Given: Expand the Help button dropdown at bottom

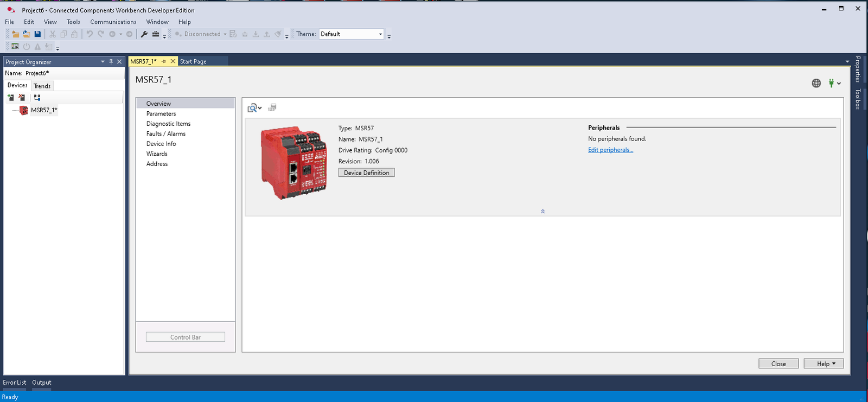Looking at the screenshot, I should click(834, 363).
